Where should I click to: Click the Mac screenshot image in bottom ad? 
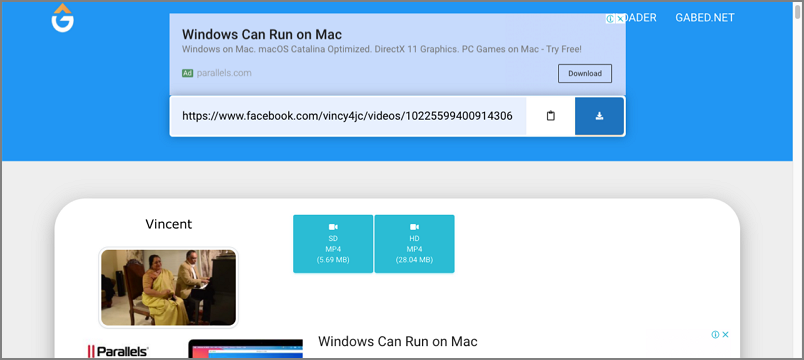pyautogui.click(x=245, y=349)
